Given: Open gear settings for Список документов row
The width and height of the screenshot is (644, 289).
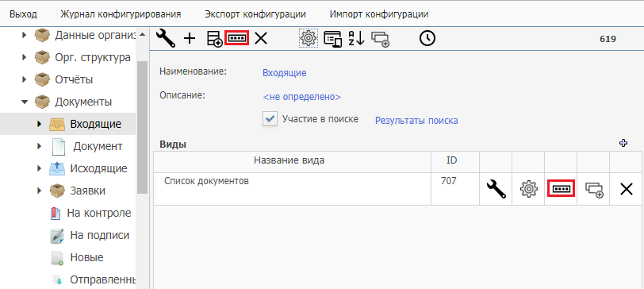Looking at the screenshot, I should [528, 189].
